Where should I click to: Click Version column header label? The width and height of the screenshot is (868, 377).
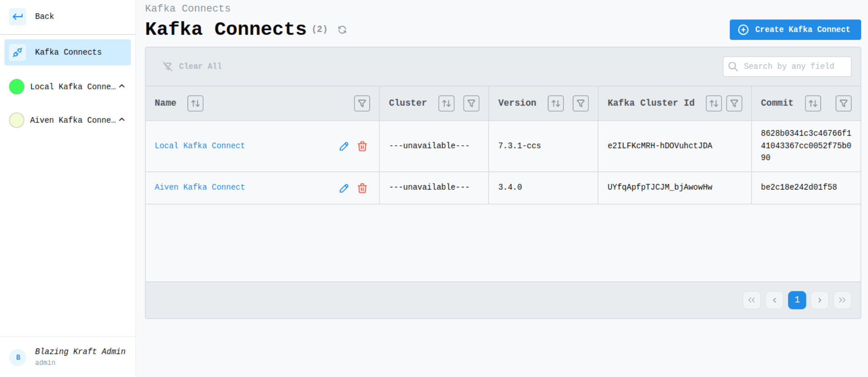coord(517,103)
